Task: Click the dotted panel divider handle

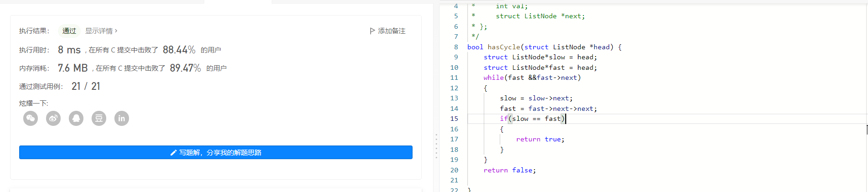Action: tap(436, 146)
